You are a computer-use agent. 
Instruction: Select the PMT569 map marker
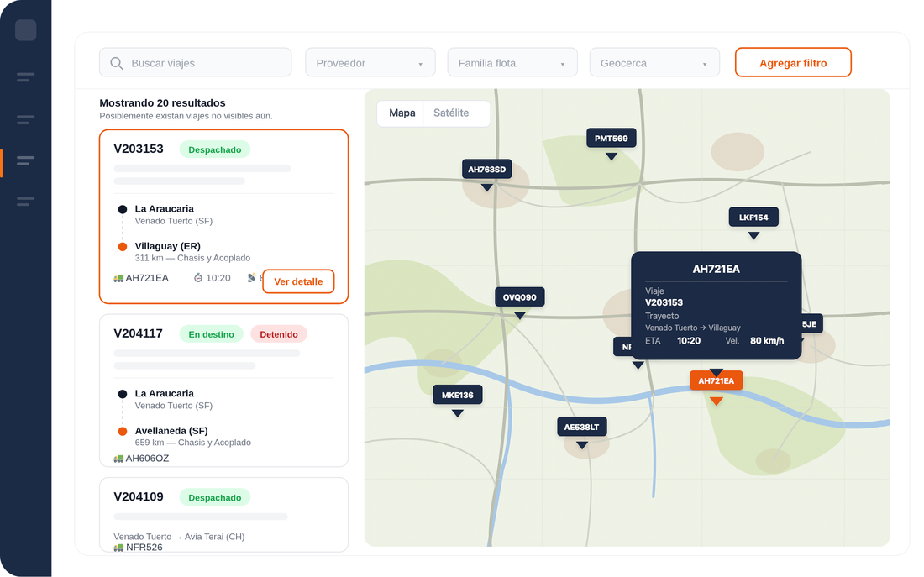point(611,139)
